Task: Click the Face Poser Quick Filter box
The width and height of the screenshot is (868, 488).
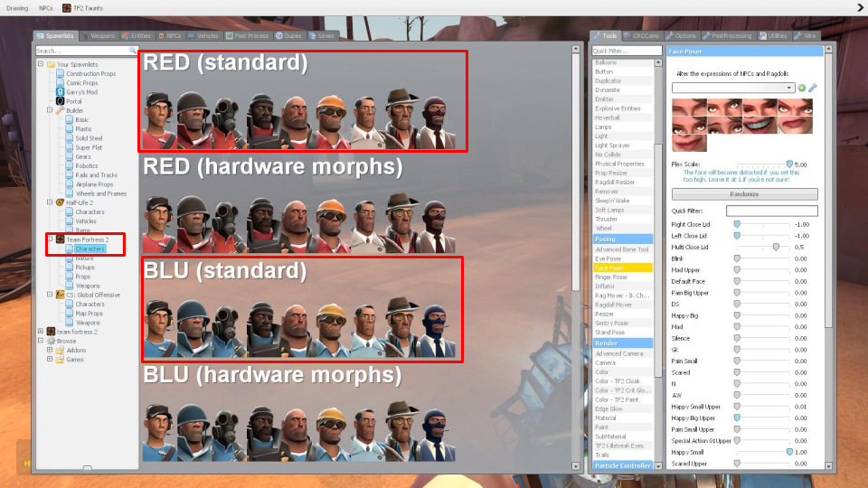Action: tap(771, 211)
